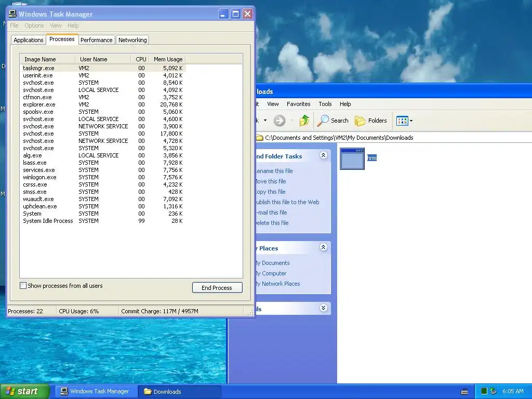
Task: Select the services.exe process
Action: tap(103, 170)
